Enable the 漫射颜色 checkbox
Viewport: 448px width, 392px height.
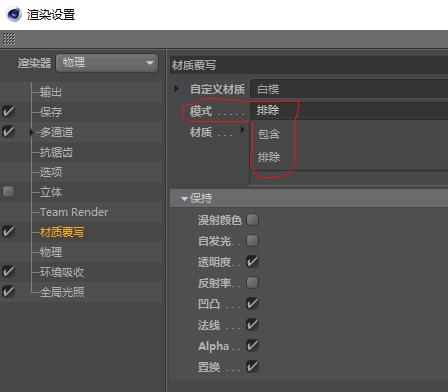tap(252, 220)
